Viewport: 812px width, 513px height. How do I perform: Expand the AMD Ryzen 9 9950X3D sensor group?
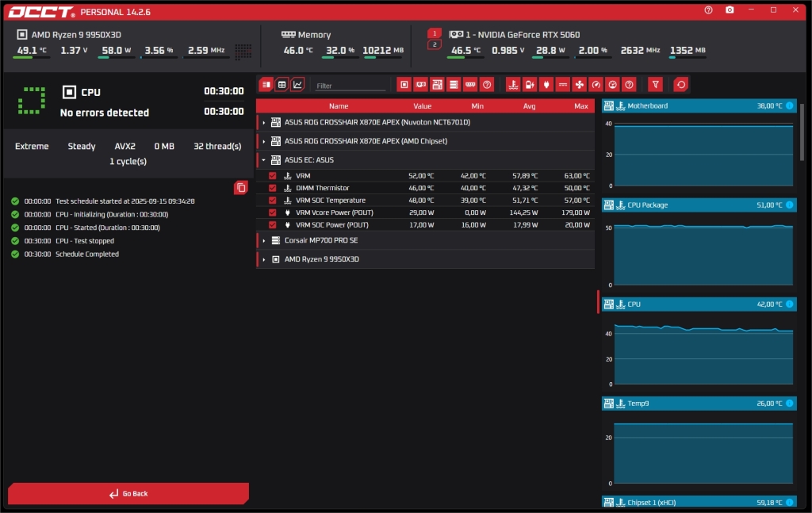264,259
